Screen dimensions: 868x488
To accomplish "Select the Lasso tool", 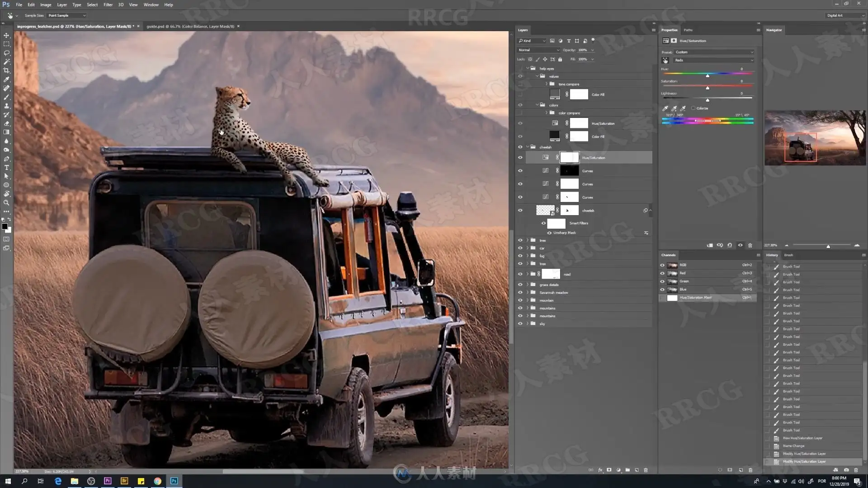I will [6, 53].
